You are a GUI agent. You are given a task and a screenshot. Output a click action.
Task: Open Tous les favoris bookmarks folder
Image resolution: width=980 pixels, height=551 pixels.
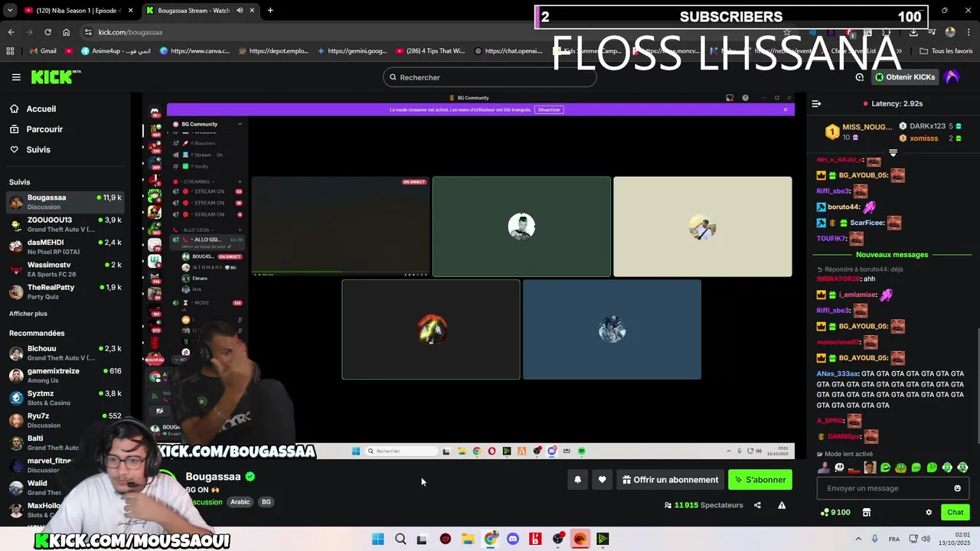[x=946, y=51]
